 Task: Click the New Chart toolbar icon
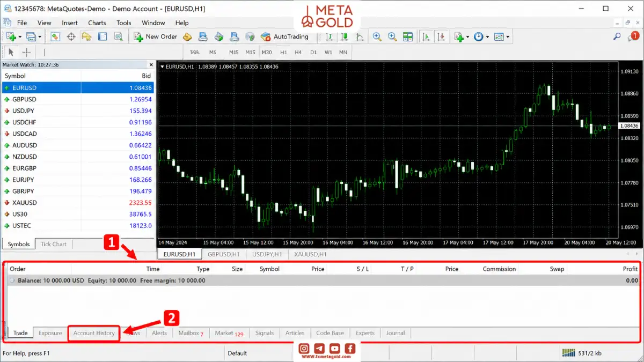coord(11,36)
